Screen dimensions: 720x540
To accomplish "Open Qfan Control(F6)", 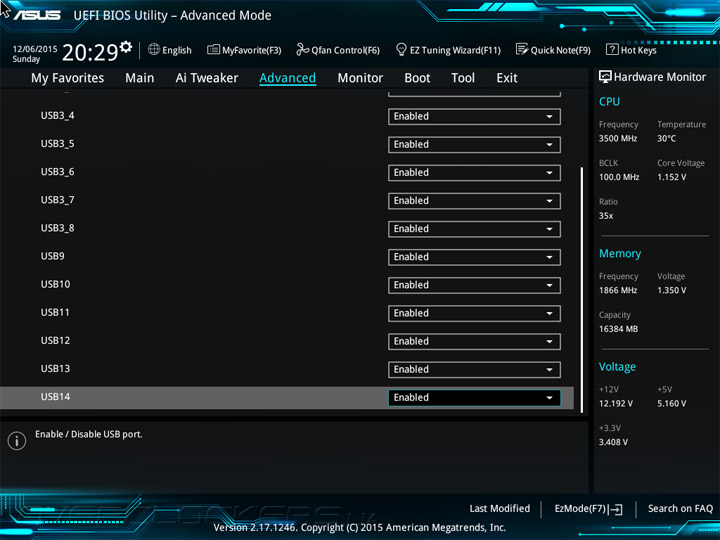I will point(338,50).
